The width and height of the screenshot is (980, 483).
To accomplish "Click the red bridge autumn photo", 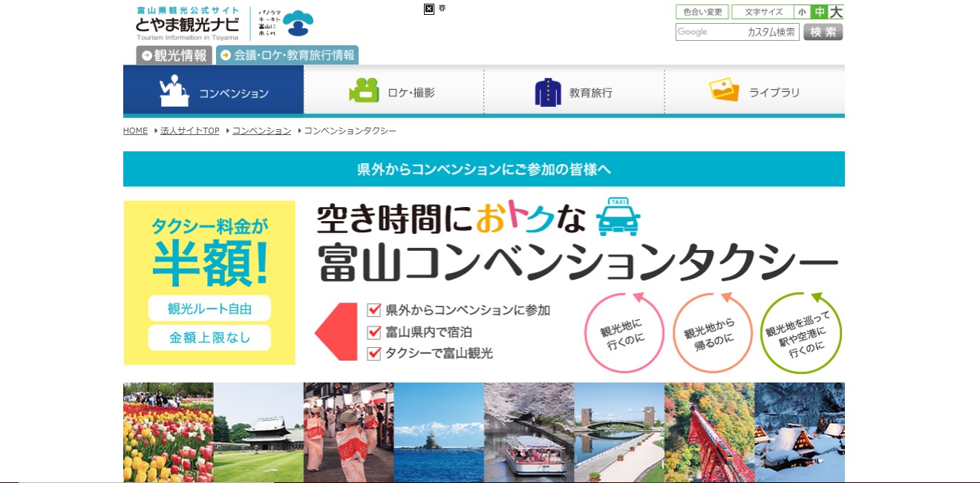I will tap(709, 432).
